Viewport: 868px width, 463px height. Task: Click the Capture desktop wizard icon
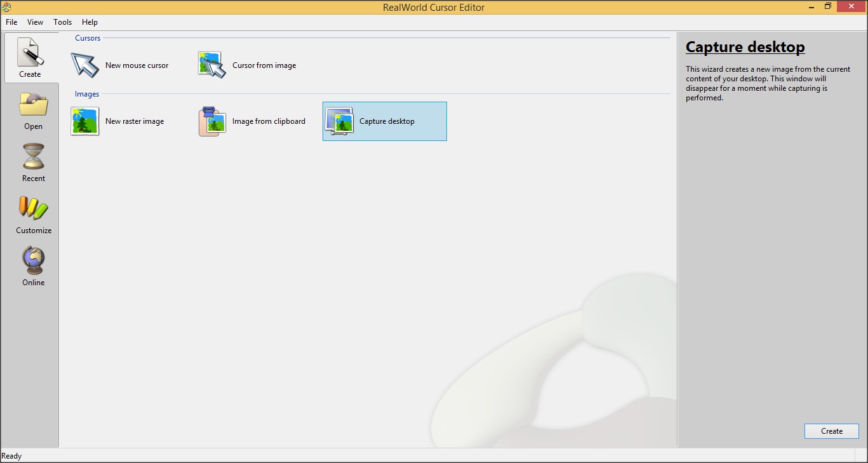pyautogui.click(x=339, y=121)
